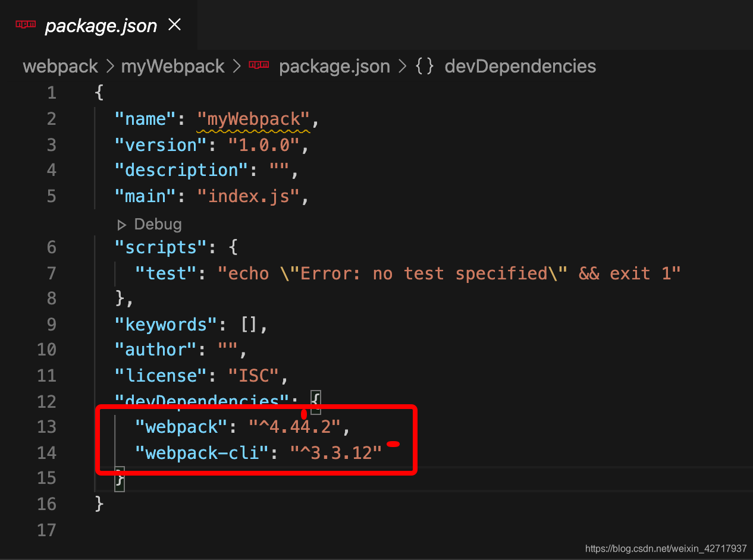Click the "description" key
The image size is (753, 560).
181,170
